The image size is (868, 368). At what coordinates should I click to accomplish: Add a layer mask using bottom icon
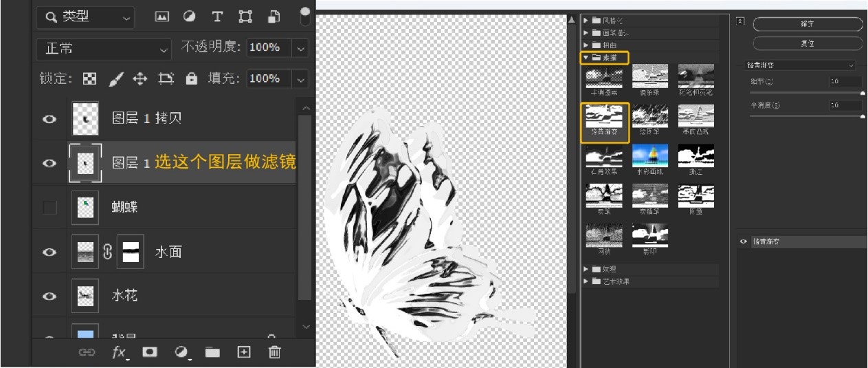(149, 352)
